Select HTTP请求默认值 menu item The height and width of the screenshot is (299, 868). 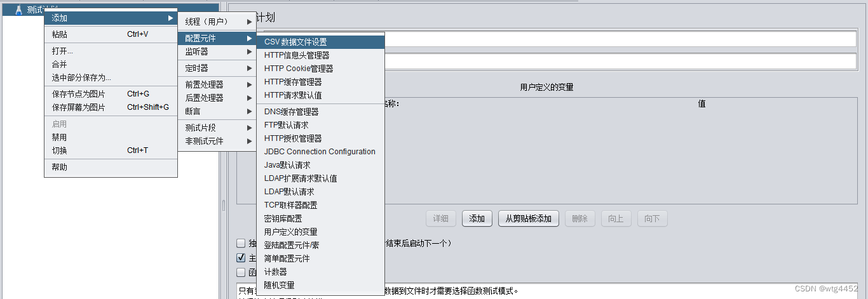[x=321, y=95]
